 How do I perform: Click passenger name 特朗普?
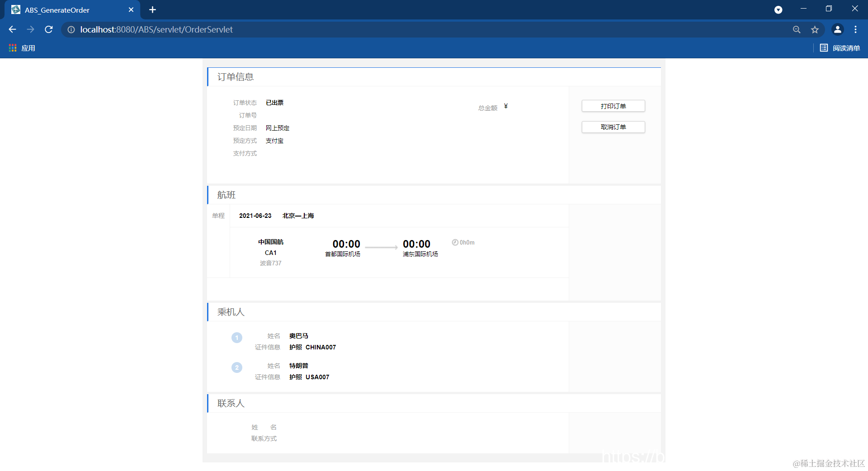(x=298, y=366)
